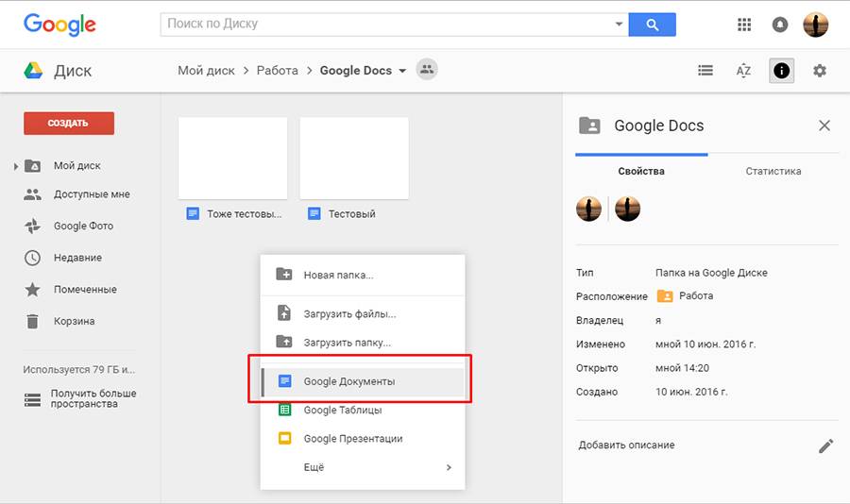Open the search options dropdown arrow
The width and height of the screenshot is (850, 504).
tap(619, 25)
